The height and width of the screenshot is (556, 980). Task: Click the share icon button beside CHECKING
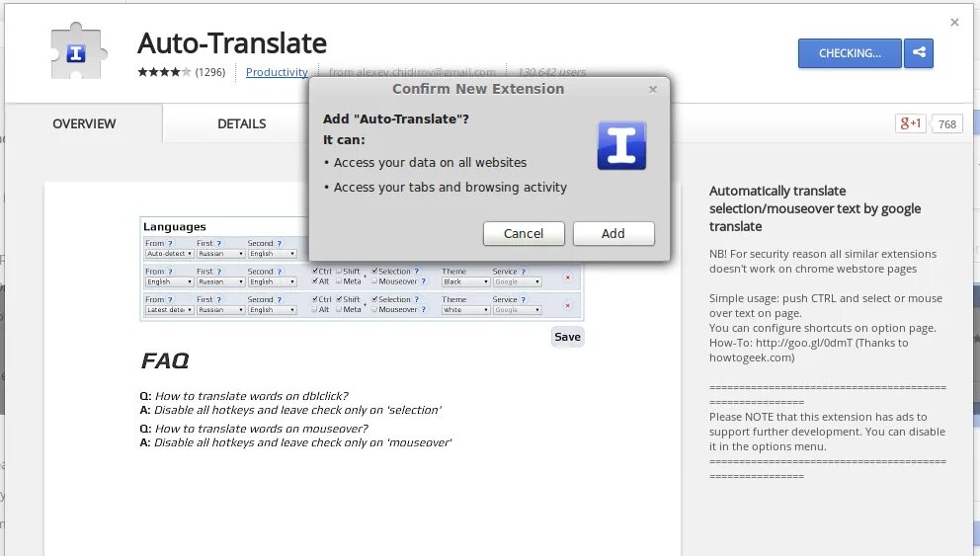coord(918,53)
